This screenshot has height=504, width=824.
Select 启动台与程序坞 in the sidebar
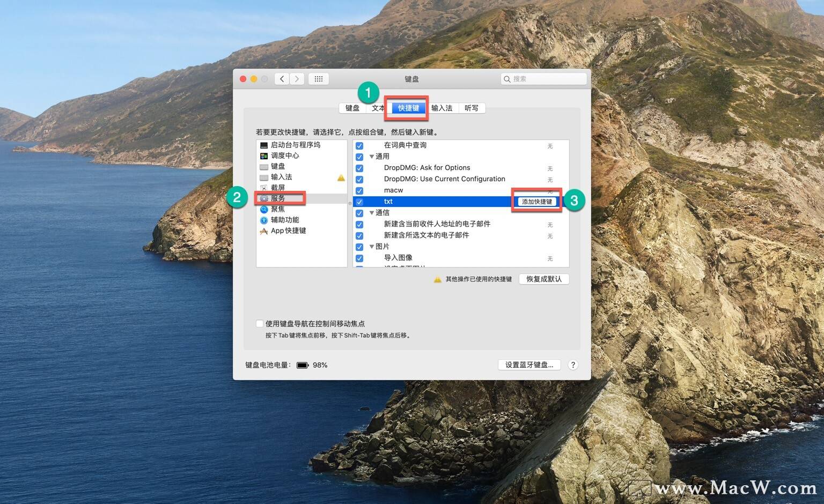click(289, 145)
